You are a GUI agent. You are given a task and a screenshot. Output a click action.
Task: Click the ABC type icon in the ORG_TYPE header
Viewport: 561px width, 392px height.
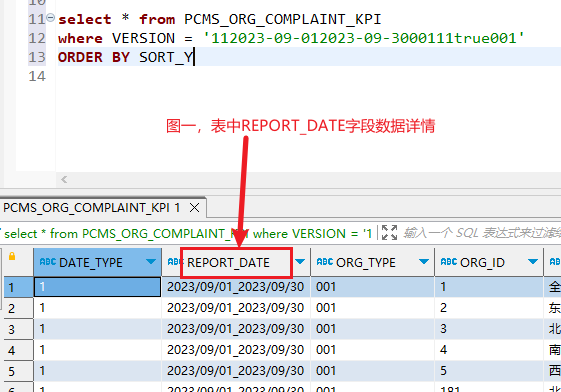[x=325, y=262]
